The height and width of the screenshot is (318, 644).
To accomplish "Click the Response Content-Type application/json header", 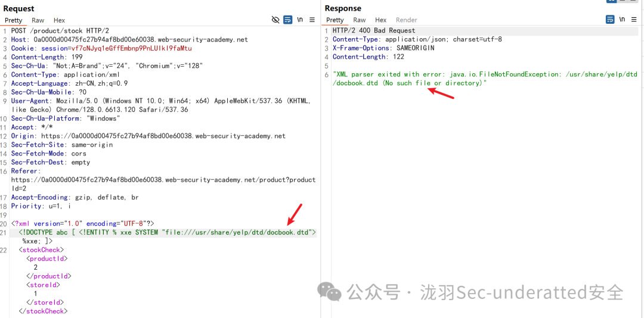I will point(417,39).
